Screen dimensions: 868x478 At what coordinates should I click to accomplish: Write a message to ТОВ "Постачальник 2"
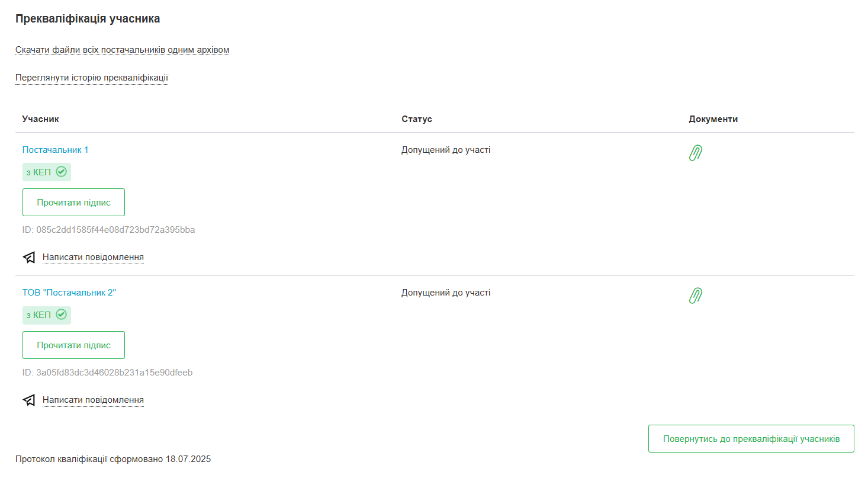coord(93,400)
